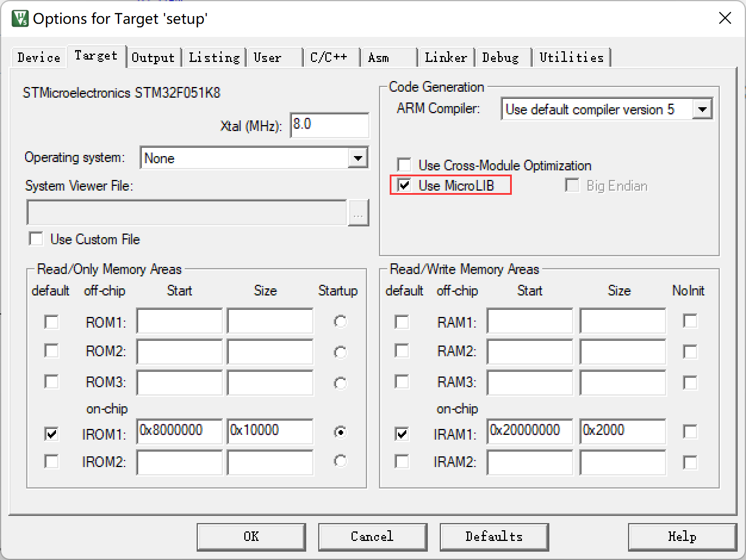Select the IROM2 Startup radio button

pos(340,461)
